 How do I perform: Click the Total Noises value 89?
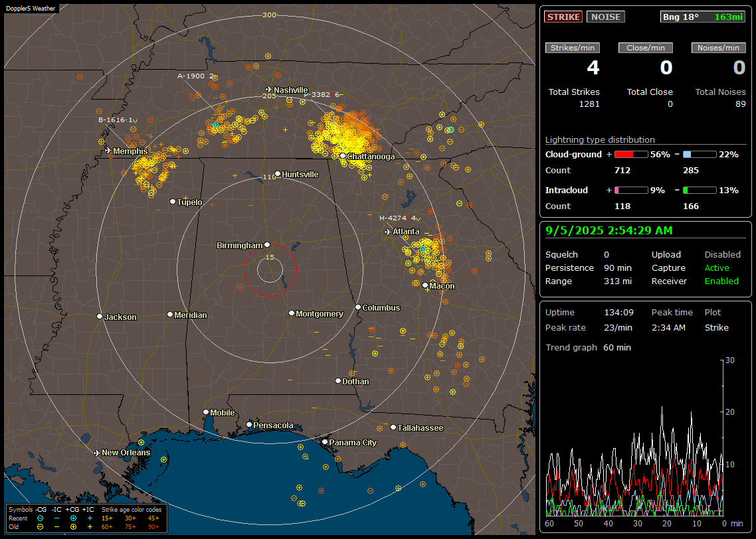point(741,104)
